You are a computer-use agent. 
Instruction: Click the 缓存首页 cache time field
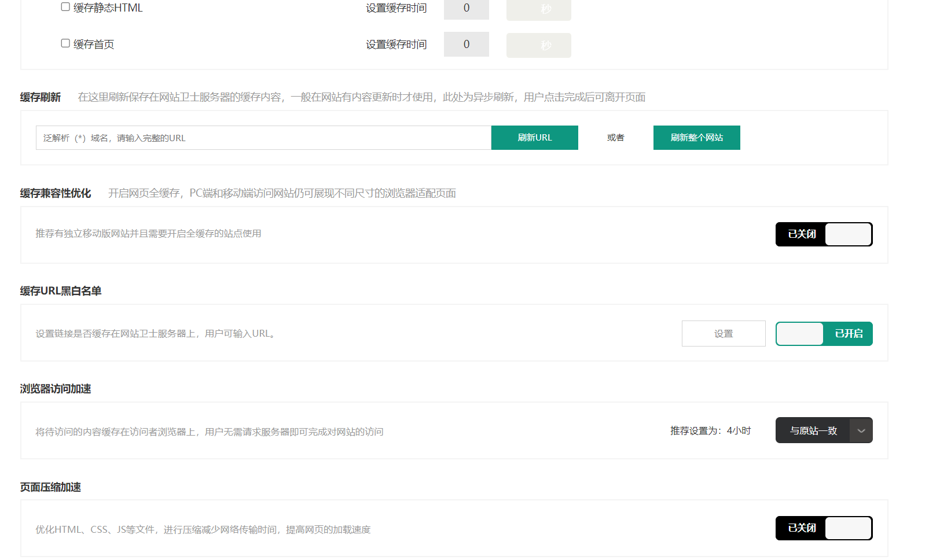pos(466,45)
